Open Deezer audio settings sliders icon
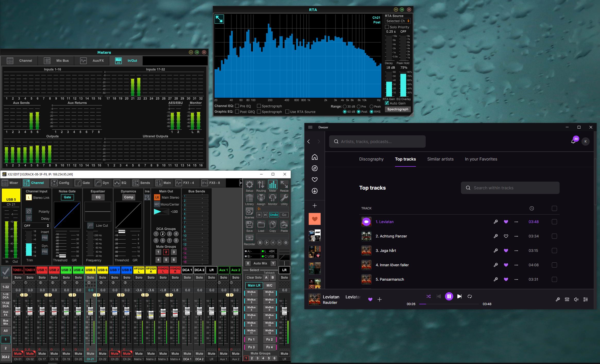 pos(586,299)
